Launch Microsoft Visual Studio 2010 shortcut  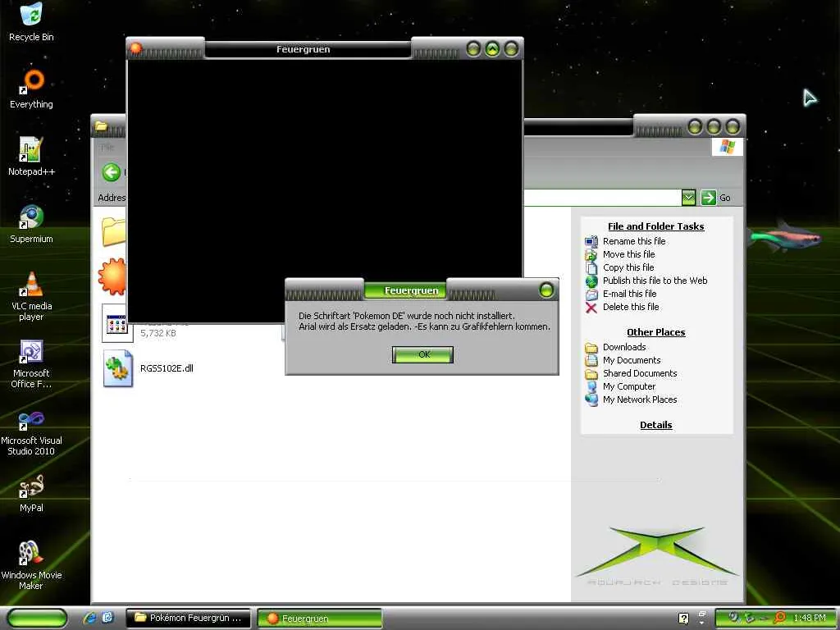(31, 431)
